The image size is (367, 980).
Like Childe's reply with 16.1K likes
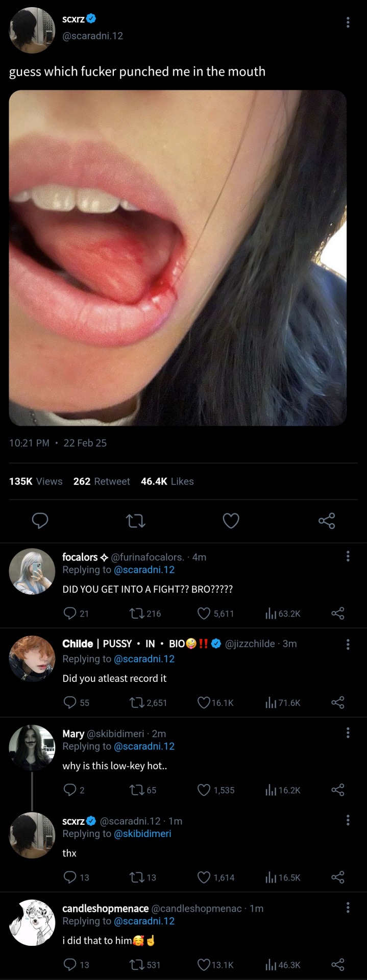pos(204,703)
